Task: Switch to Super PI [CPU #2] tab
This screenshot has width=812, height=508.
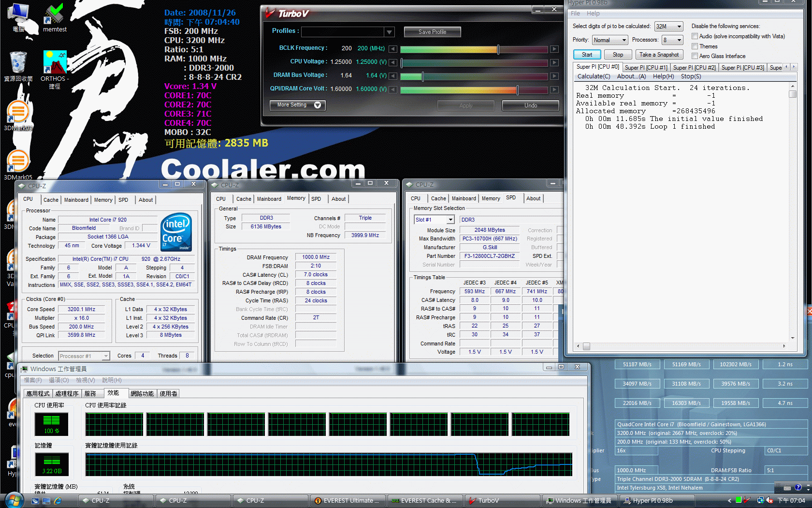Action: [x=694, y=68]
